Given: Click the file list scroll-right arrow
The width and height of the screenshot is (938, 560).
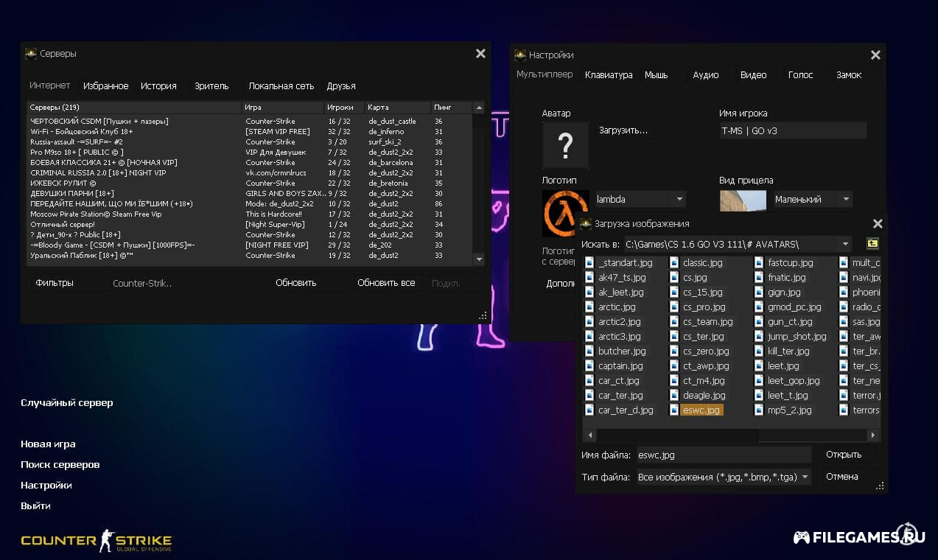Looking at the screenshot, I should (873, 435).
